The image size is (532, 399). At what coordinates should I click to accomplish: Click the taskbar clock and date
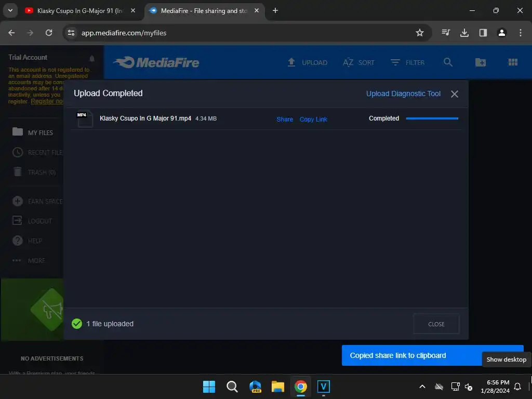[495, 387]
